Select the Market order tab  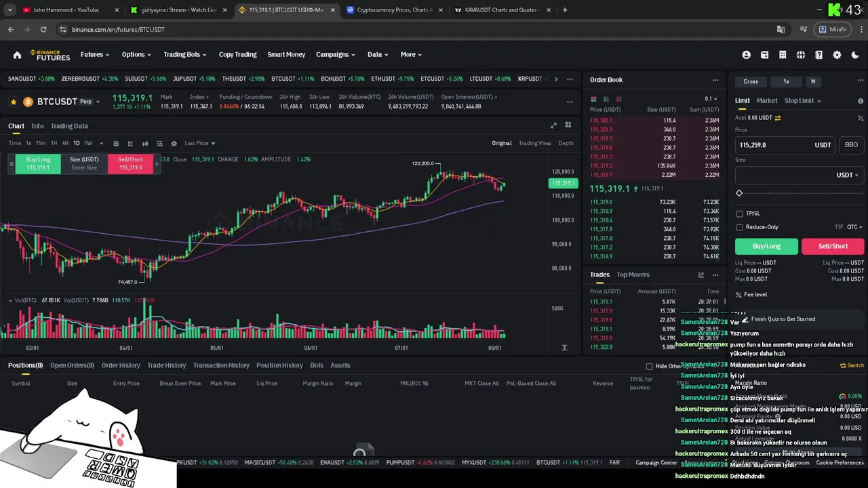point(767,101)
